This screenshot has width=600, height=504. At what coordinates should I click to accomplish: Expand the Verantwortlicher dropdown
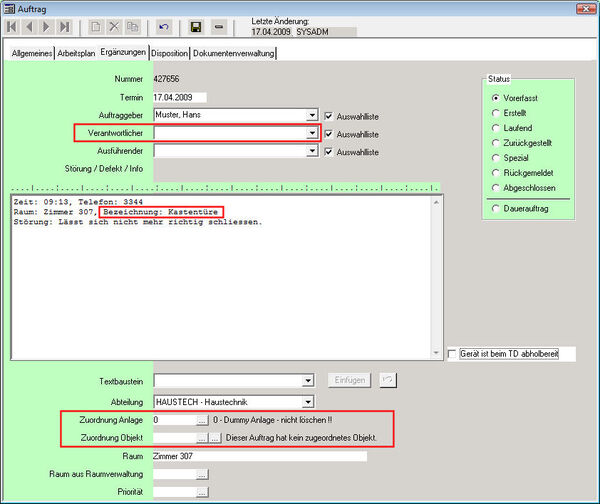(x=312, y=133)
